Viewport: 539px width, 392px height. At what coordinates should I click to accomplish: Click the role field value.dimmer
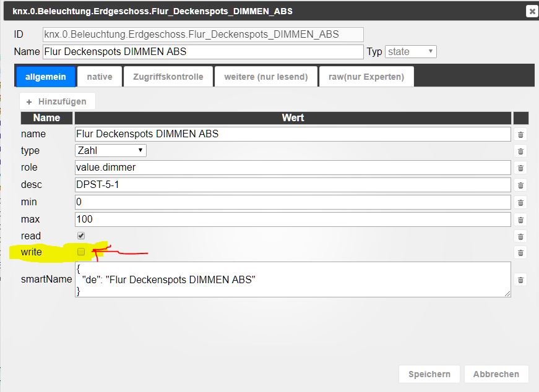[293, 168]
